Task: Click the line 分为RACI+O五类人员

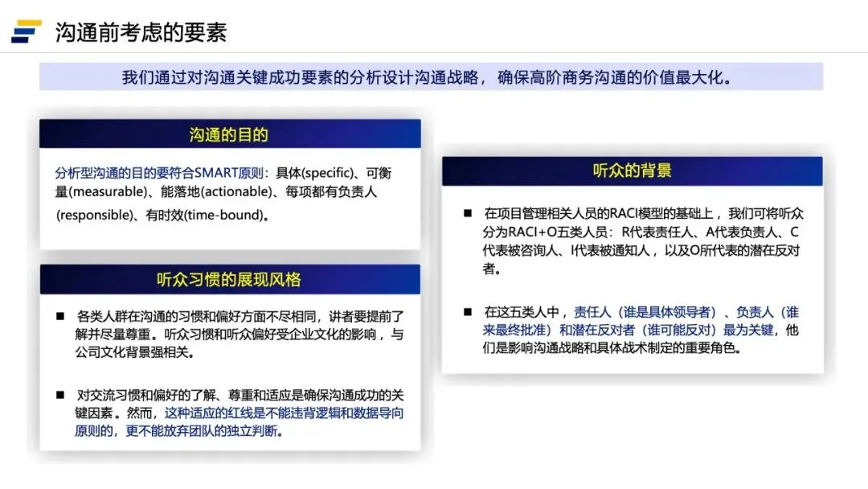Action: point(641,232)
